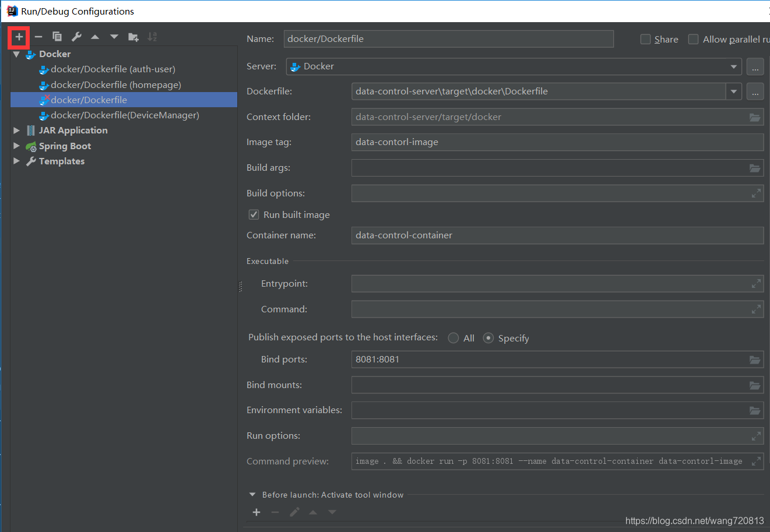Expand the Run options field
Viewport: 770px width, 532px height.
(x=756, y=436)
